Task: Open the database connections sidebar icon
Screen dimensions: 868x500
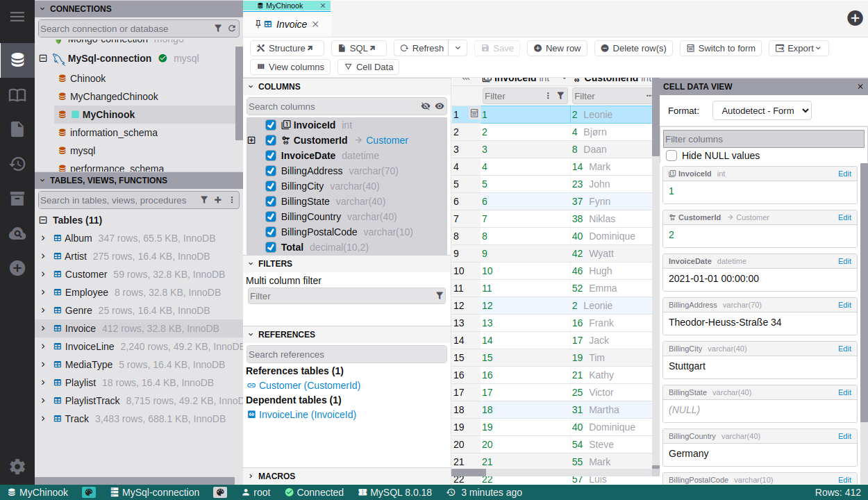Action: pyautogui.click(x=17, y=60)
